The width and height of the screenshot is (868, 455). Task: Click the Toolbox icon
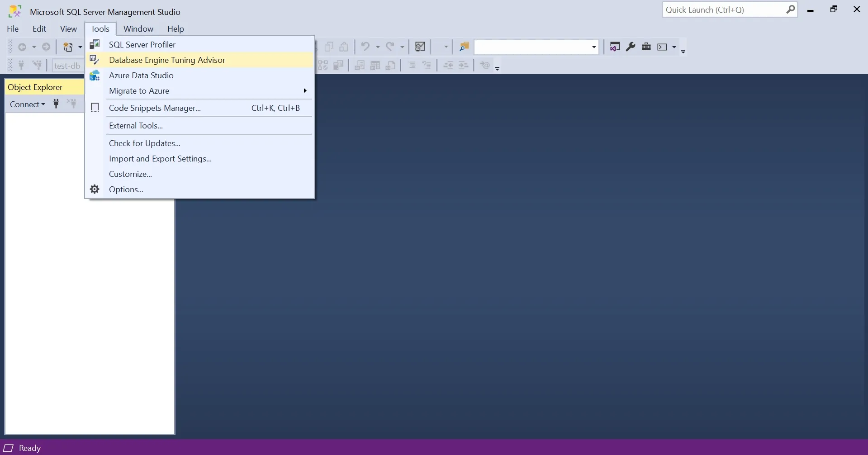point(646,47)
